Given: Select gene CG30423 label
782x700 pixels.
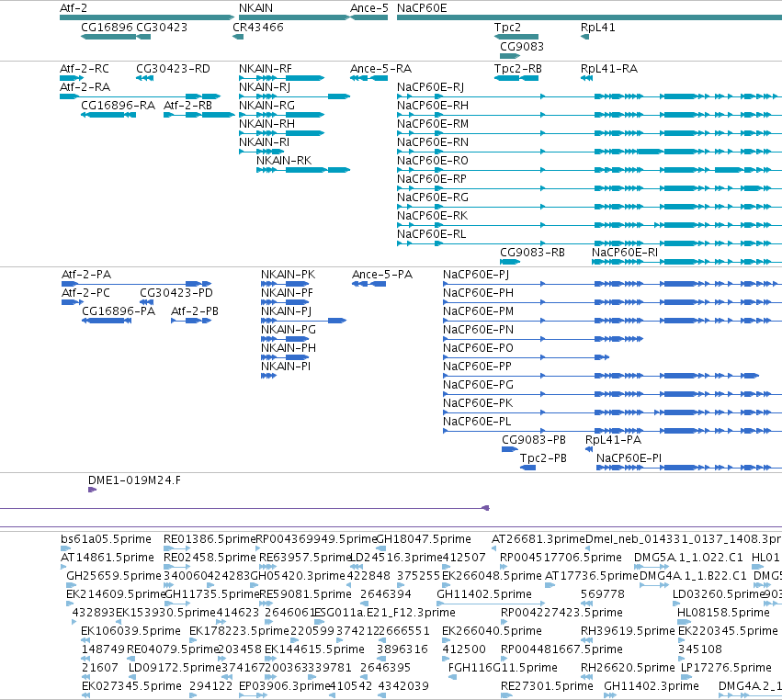Looking at the screenshot, I should [x=162, y=27].
